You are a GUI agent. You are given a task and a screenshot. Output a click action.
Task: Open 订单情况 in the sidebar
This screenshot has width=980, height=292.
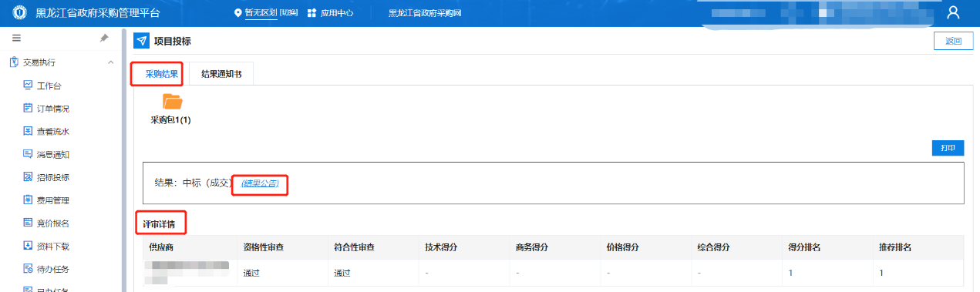coord(53,108)
